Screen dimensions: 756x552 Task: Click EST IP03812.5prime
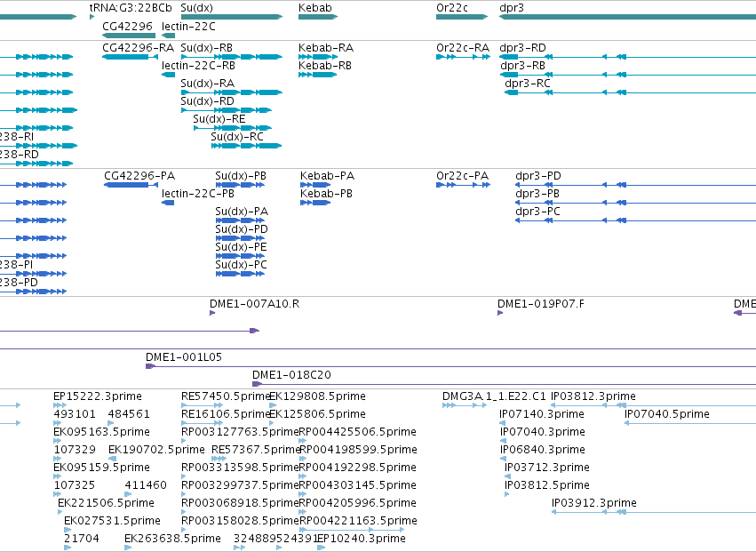click(546, 486)
